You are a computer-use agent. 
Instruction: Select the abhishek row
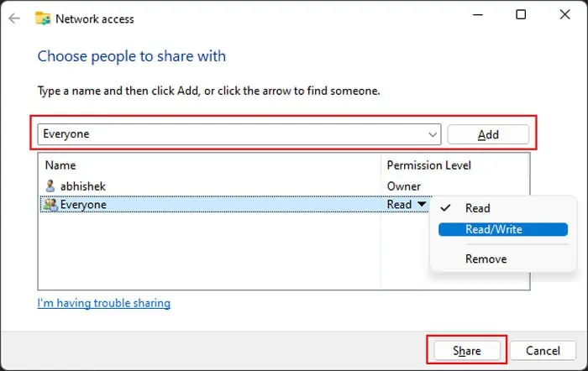(x=210, y=186)
